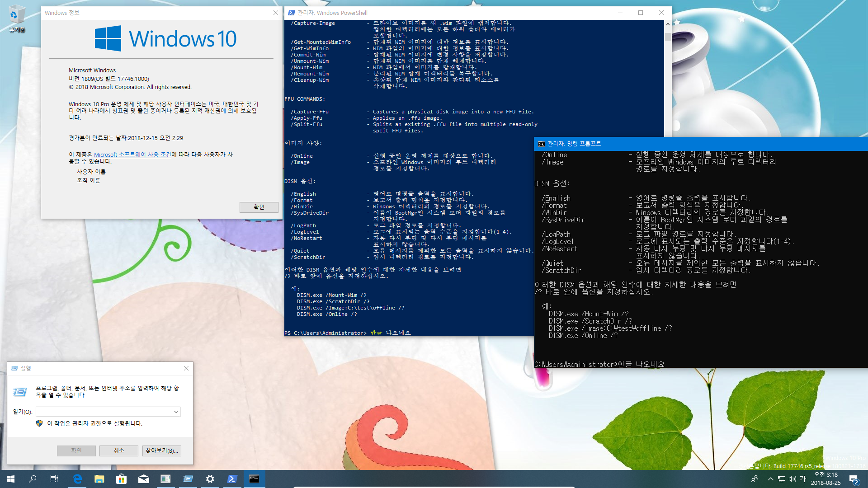868x488 pixels.
Task: Open Settings gear on the taskbar
Action: (x=210, y=479)
